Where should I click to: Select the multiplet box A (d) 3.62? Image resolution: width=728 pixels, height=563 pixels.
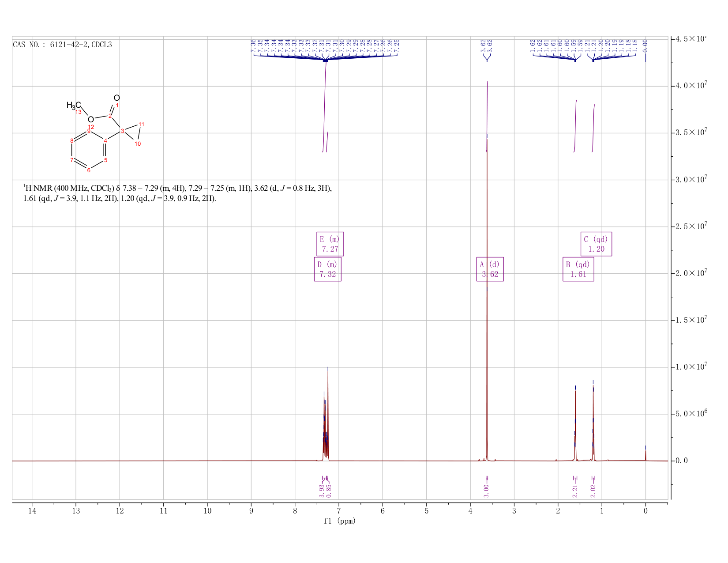(490, 269)
